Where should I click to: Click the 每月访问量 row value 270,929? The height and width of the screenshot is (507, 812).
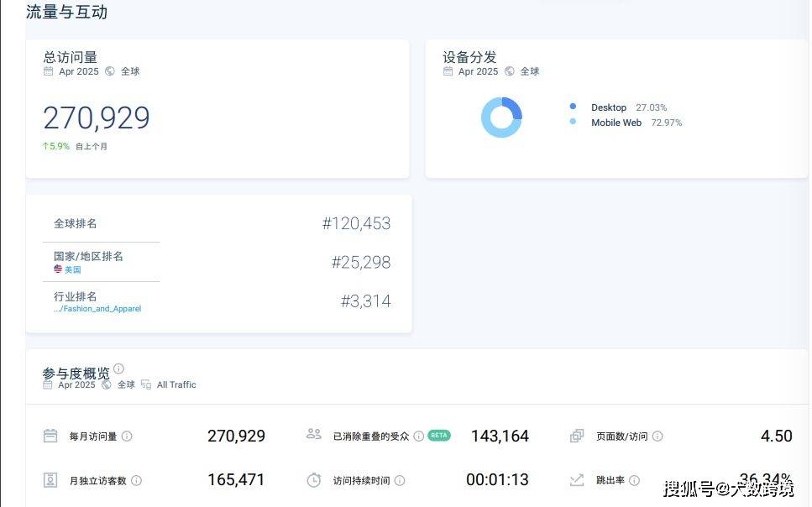[236, 436]
